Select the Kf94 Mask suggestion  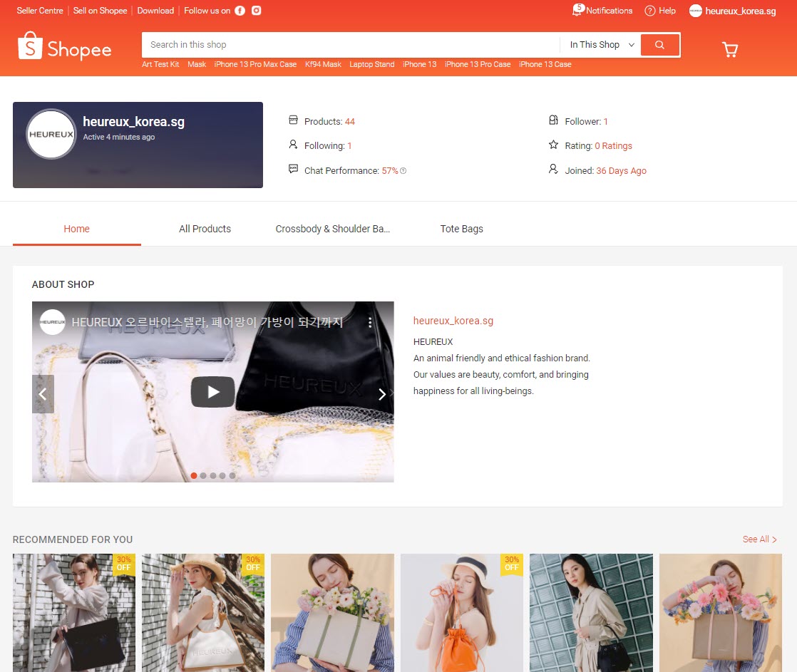pos(323,65)
